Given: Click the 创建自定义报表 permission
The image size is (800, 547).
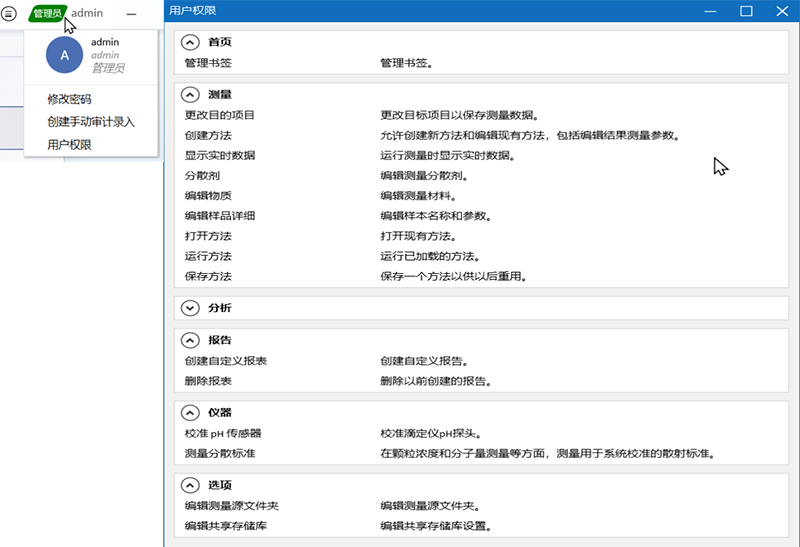Looking at the screenshot, I should click(226, 361).
